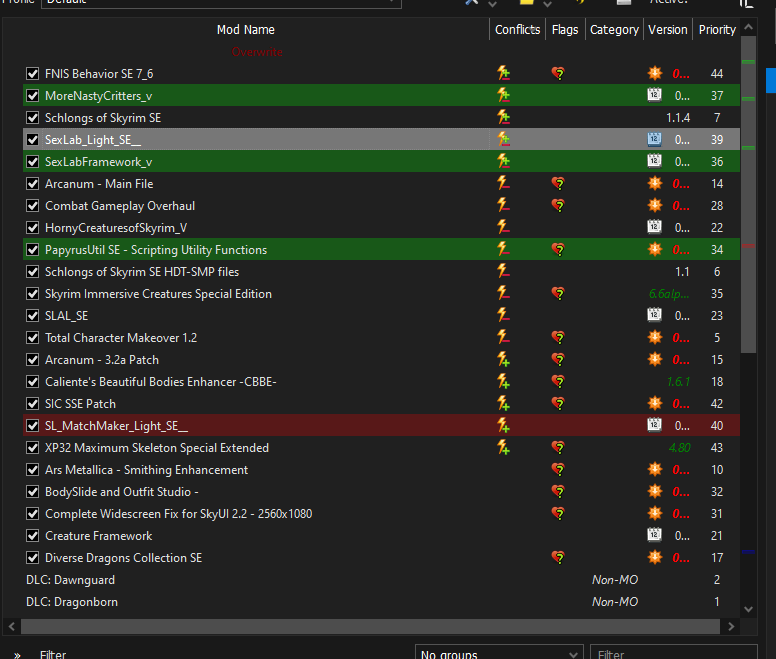The image size is (776, 659).
Task: Click the scroll-up arrow of the mod list
Action: [748, 27]
